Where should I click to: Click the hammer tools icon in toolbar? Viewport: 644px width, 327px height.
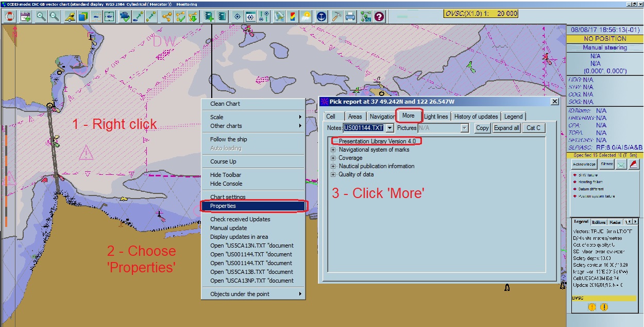tap(336, 17)
